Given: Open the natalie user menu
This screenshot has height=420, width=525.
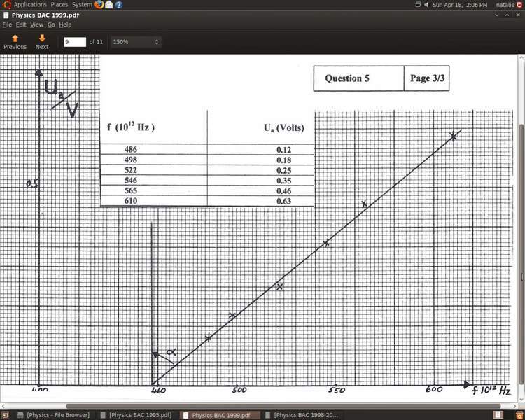Looking at the screenshot, I should coord(505,5).
